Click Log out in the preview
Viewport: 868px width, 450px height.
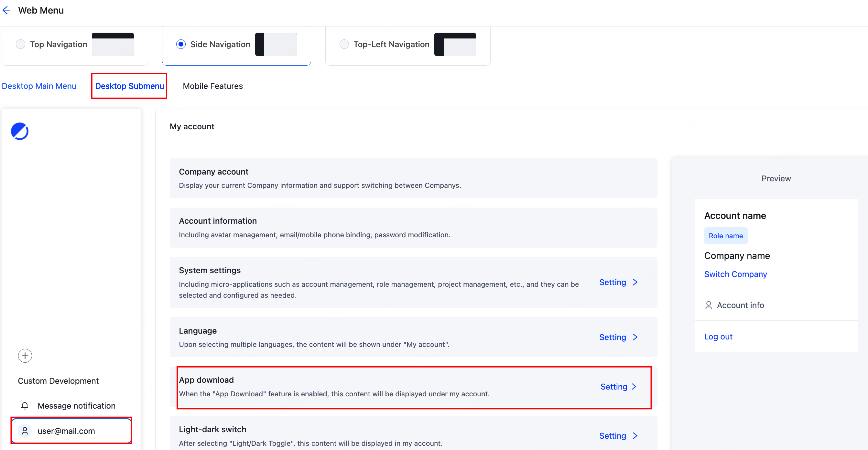(x=718, y=337)
